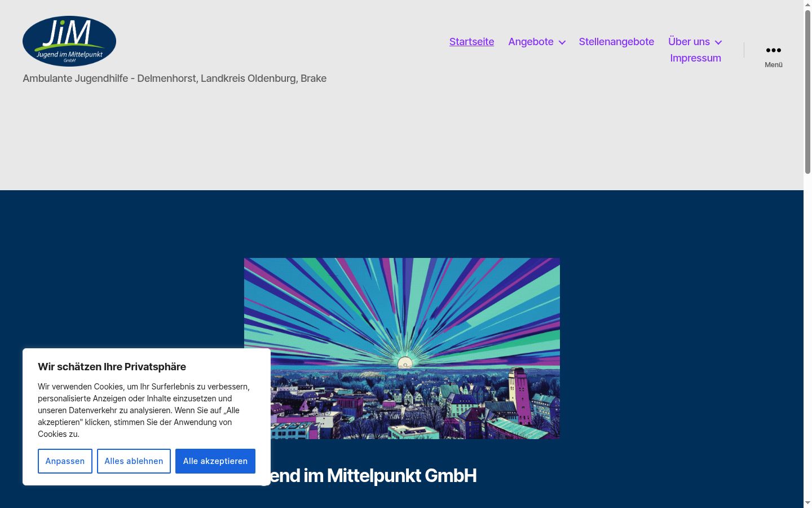Image resolution: width=812 pixels, height=508 pixels.
Task: Click the colorful sunrise city illustration
Action: 402,348
